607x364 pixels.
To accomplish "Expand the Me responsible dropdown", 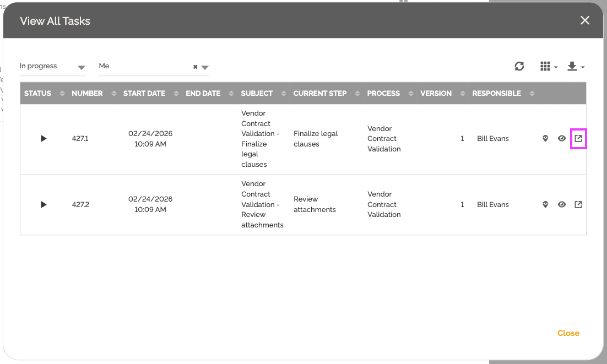I will click(x=205, y=67).
